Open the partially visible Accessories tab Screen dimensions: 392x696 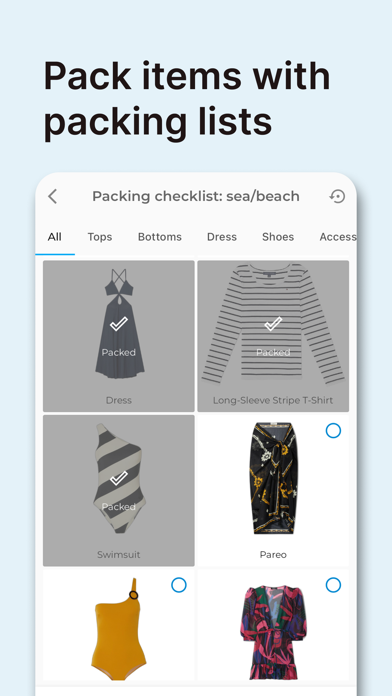[338, 237]
